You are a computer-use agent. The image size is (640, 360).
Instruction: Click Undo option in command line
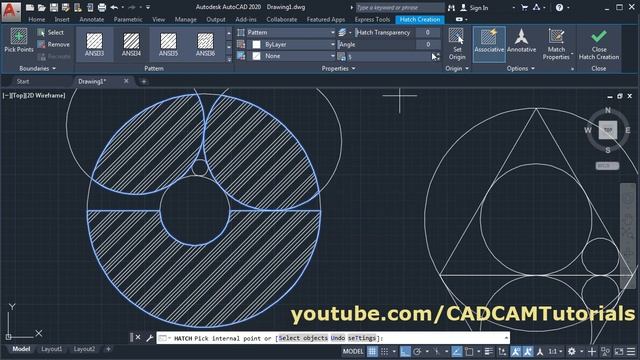point(338,338)
